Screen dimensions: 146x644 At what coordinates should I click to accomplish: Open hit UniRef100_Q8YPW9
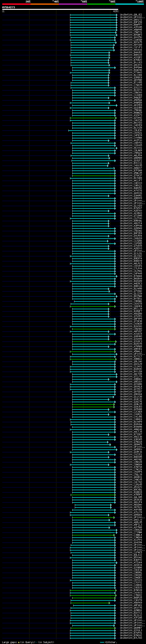pyautogui.click(x=131, y=80)
